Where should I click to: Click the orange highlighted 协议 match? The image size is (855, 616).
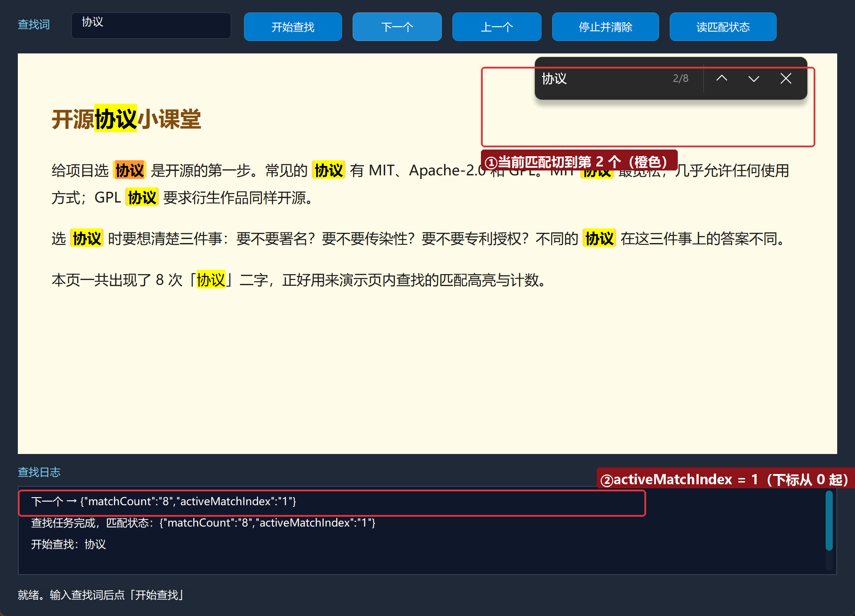130,170
